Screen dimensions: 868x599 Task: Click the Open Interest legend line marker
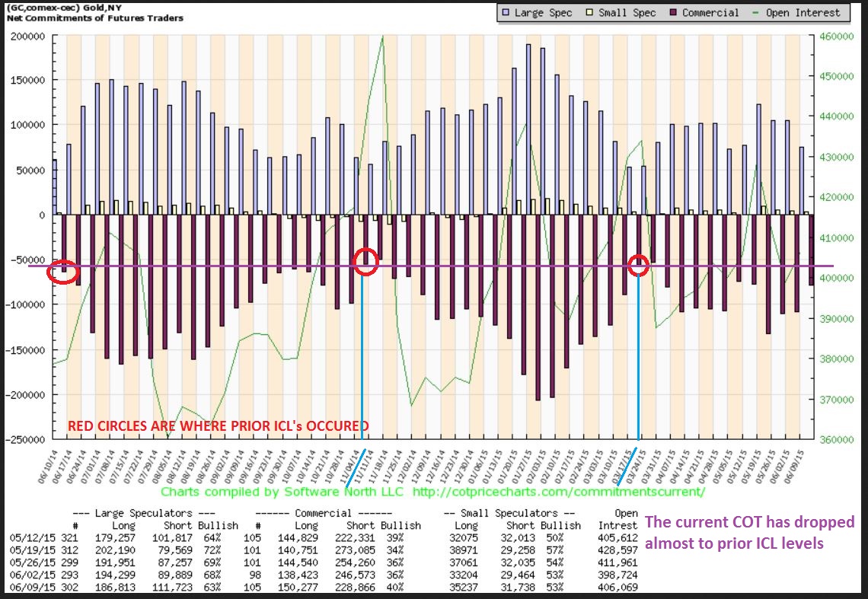coord(758,12)
